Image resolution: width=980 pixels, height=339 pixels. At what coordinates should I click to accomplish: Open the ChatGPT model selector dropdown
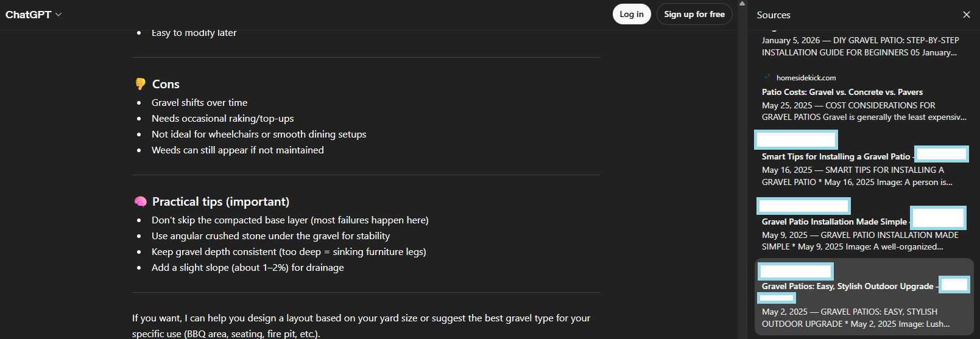pos(33,15)
